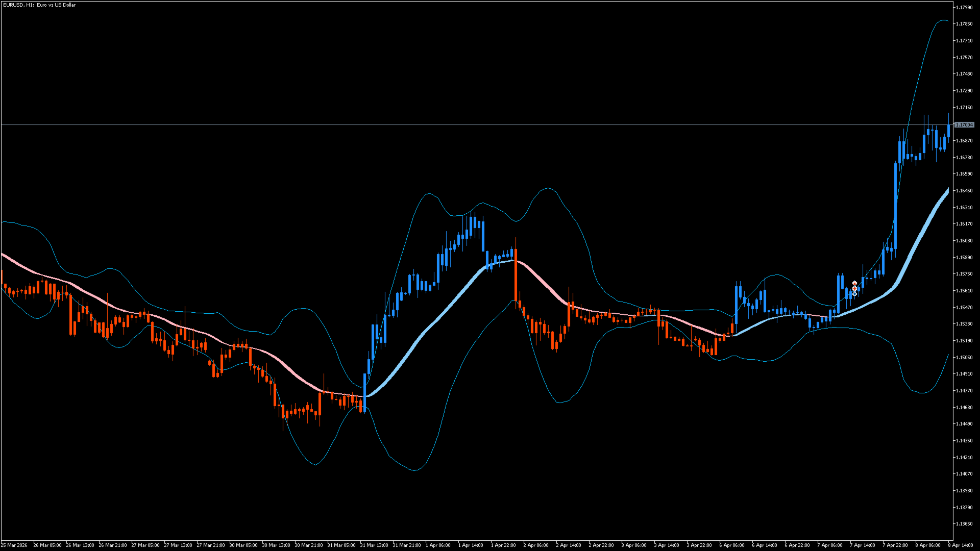Click the middle red sell arrow marker
The height and width of the screenshot is (551, 980).
(x=854, y=289)
